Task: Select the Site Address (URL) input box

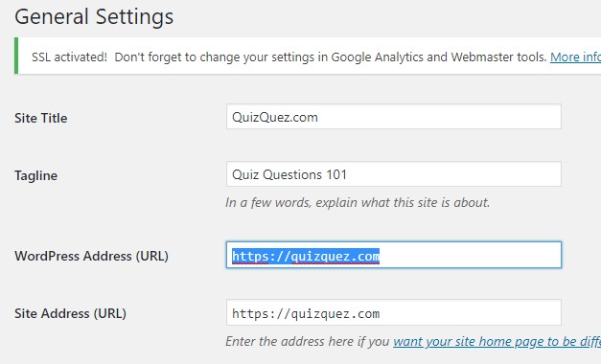Action: pos(394,312)
